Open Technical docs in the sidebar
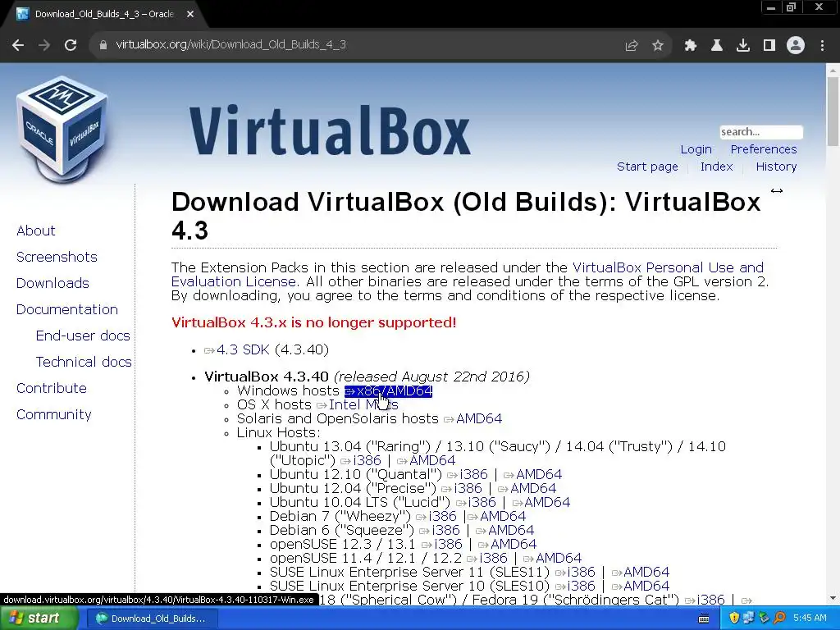 (84, 362)
